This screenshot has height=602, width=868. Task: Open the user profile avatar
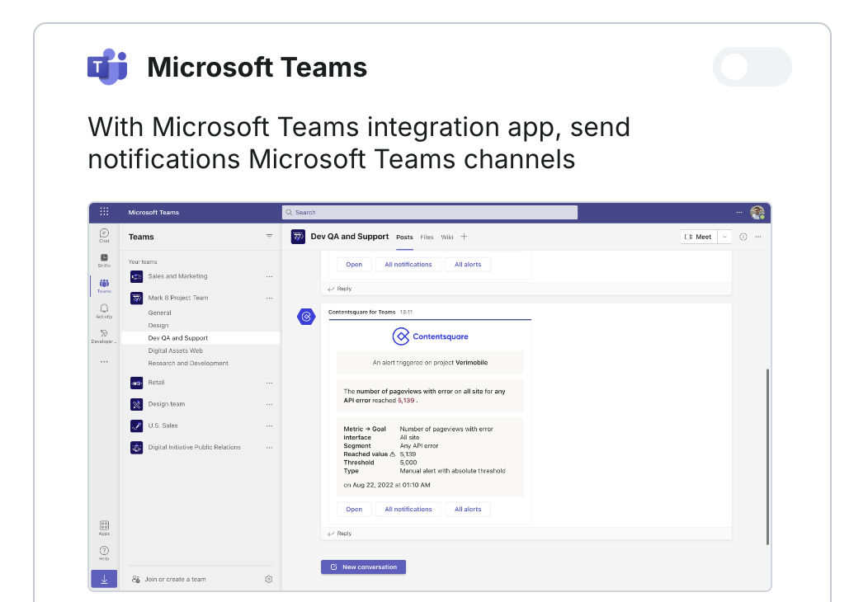[757, 213]
